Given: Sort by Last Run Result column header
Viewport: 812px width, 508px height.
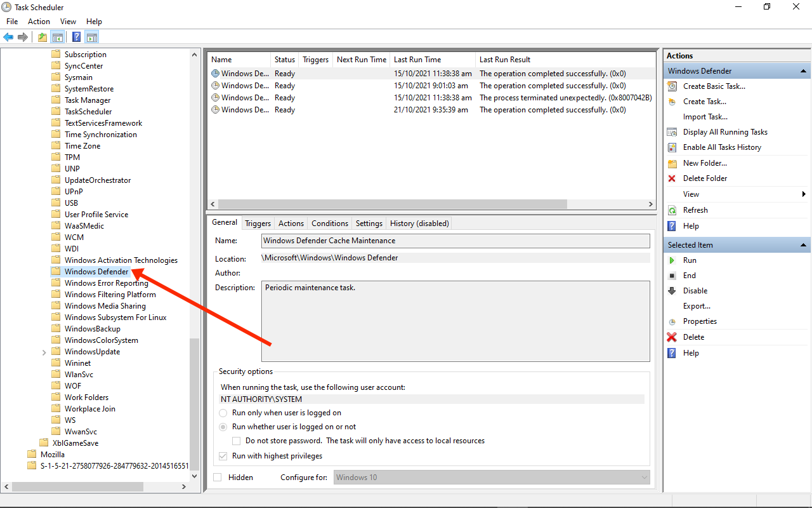Looking at the screenshot, I should click(x=565, y=60).
